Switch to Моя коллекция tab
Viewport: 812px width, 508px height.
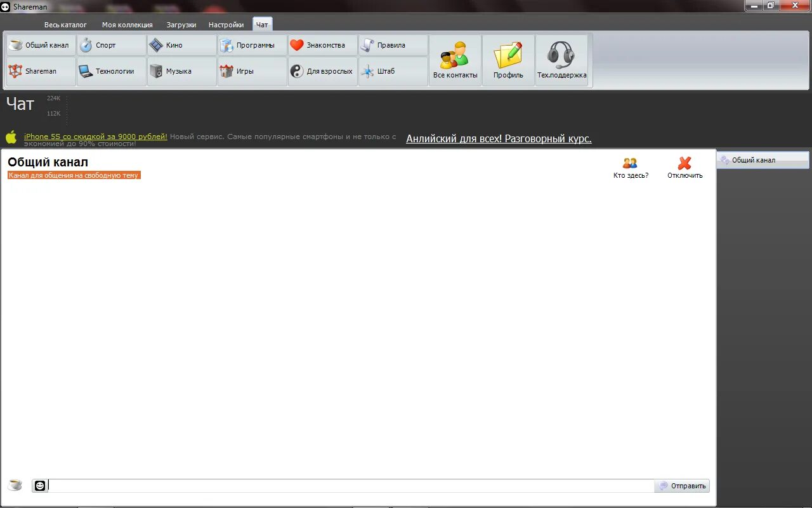[x=128, y=25]
